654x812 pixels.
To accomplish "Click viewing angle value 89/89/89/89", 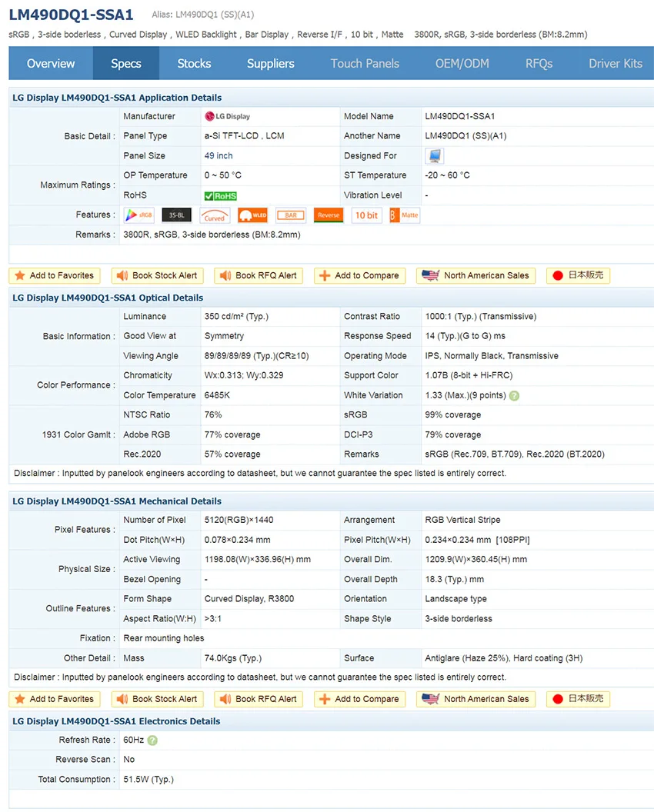I will click(228, 356).
